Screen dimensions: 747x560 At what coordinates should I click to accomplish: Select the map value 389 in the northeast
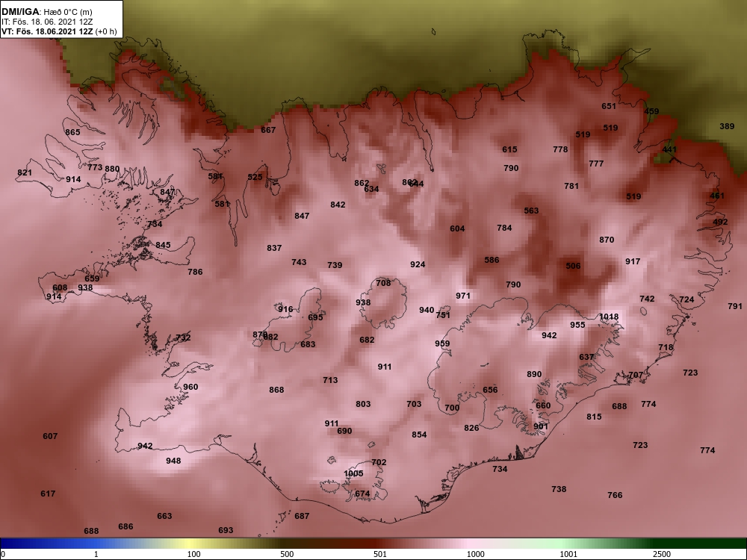tap(727, 126)
